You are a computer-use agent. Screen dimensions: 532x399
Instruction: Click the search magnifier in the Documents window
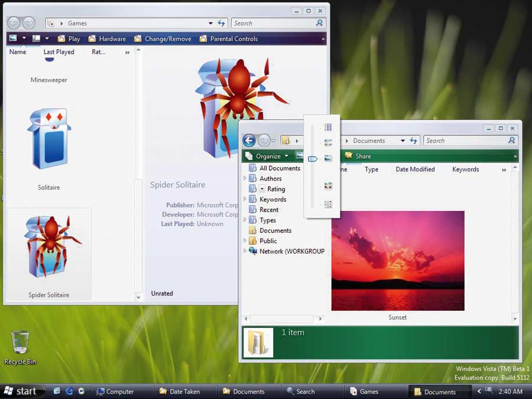coord(512,141)
